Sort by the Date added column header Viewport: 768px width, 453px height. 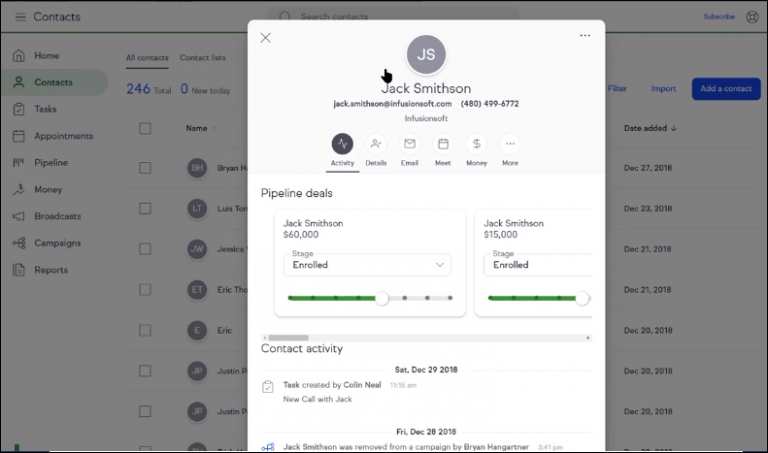(x=650, y=128)
